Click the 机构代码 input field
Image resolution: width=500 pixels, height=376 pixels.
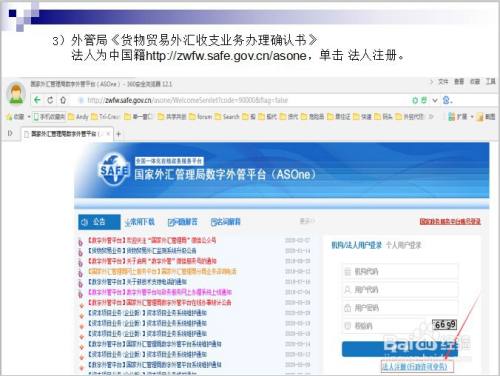pos(401,271)
